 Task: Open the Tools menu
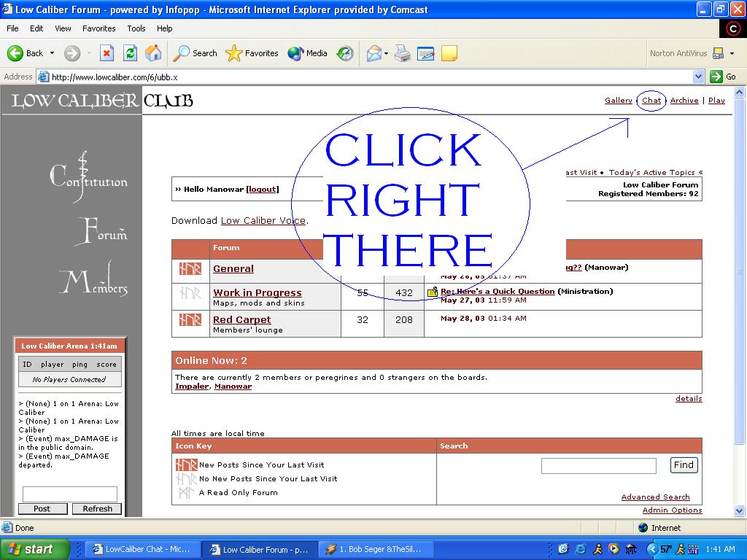pos(136,28)
